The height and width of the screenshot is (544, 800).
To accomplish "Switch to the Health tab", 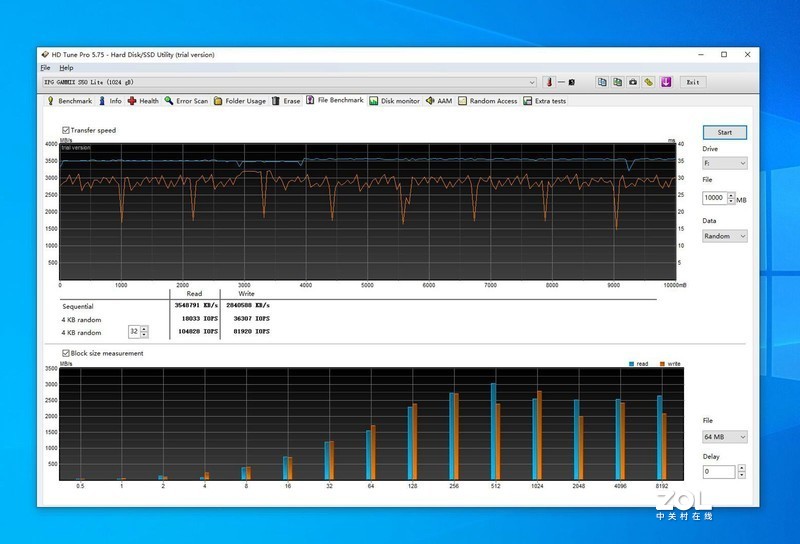I will tap(143, 101).
